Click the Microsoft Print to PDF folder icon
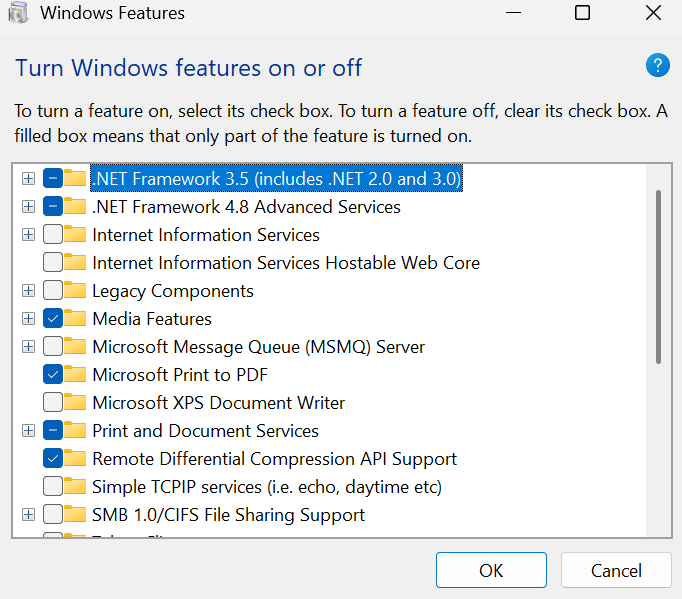 point(75,375)
